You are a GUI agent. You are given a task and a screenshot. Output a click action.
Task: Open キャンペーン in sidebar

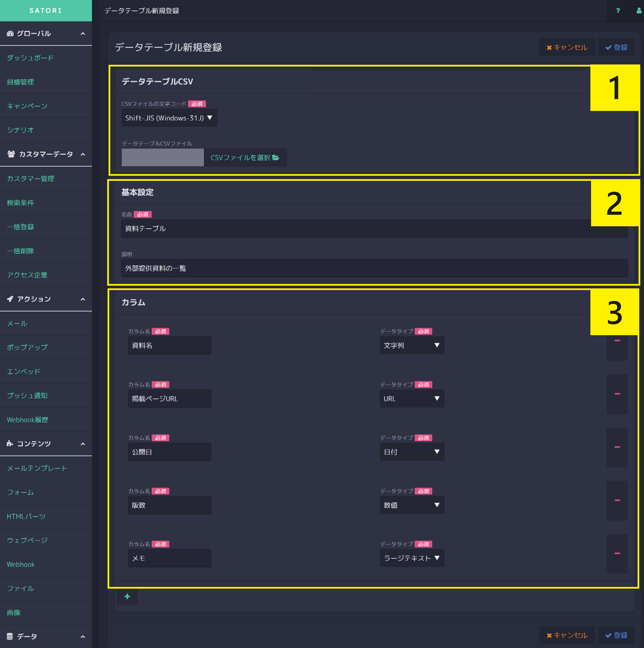tap(46, 106)
